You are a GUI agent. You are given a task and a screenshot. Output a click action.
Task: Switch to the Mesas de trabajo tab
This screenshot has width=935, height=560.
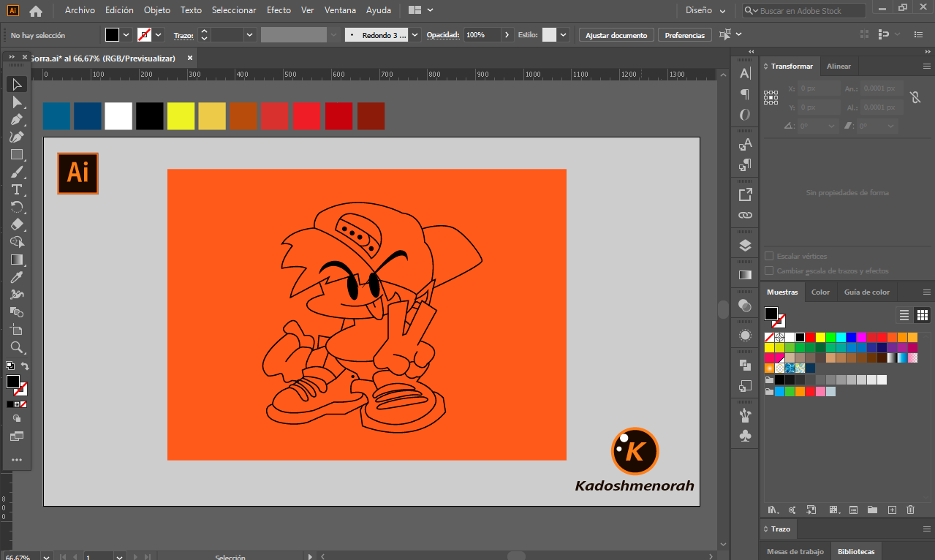[x=795, y=551]
